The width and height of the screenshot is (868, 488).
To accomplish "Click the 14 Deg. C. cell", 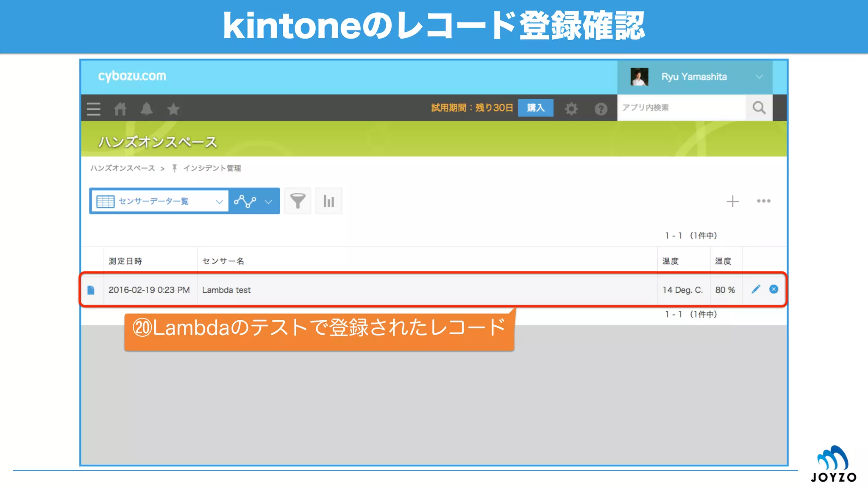I will click(683, 290).
